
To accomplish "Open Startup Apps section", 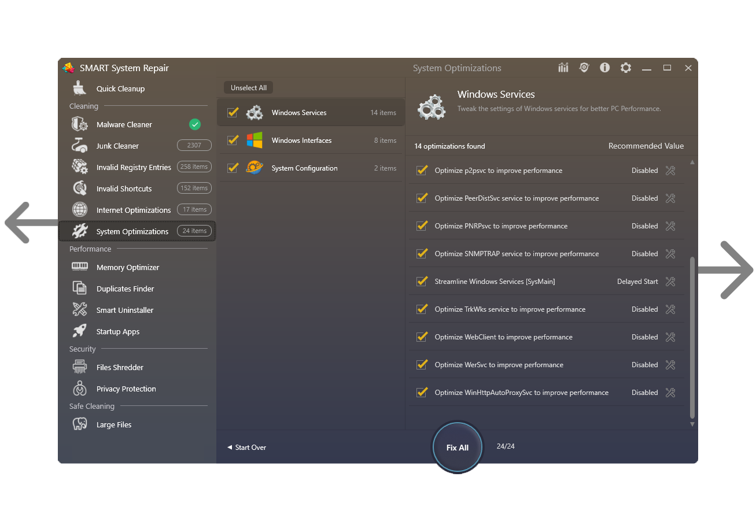I will pyautogui.click(x=137, y=331).
